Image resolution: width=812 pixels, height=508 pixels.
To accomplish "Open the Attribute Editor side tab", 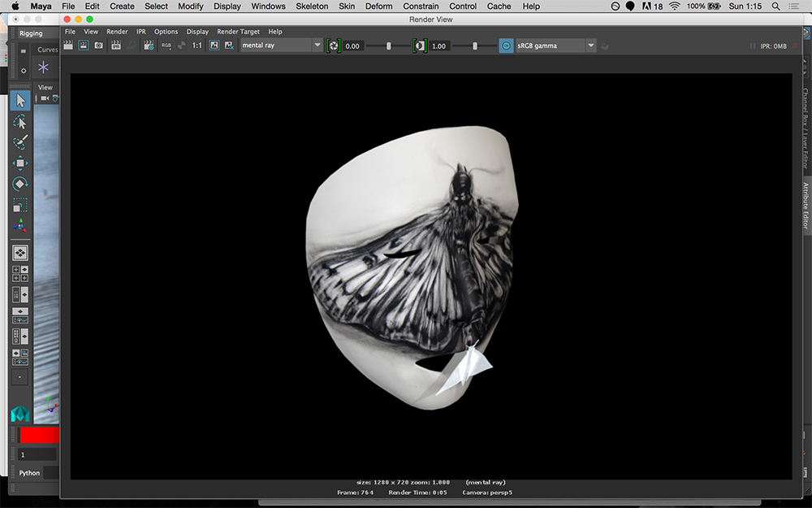I will click(x=806, y=205).
